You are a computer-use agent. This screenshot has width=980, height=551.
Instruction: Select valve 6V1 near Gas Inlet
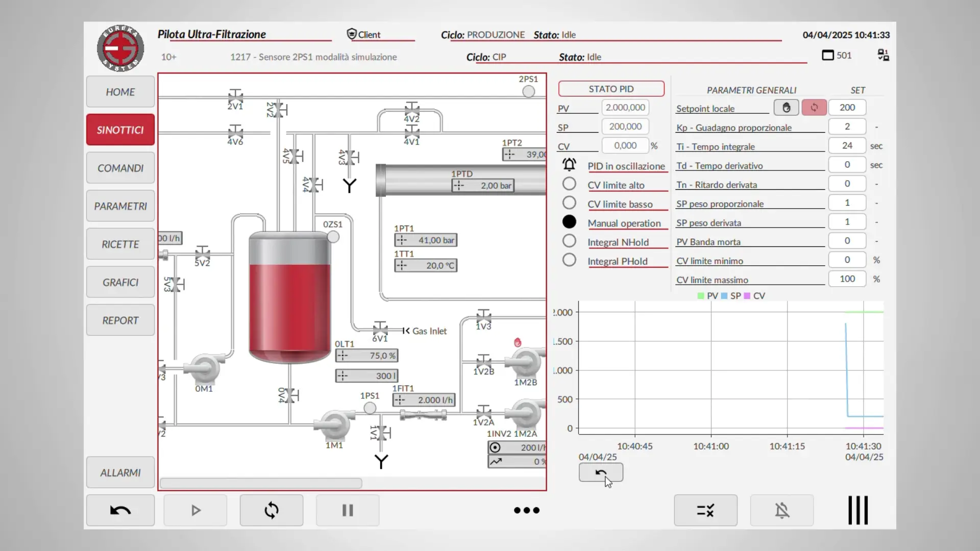[380, 329]
